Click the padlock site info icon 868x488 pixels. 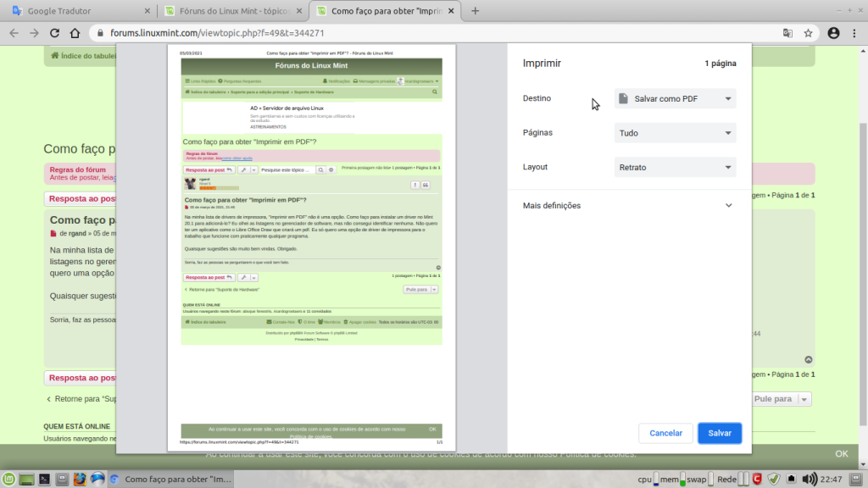click(x=100, y=33)
